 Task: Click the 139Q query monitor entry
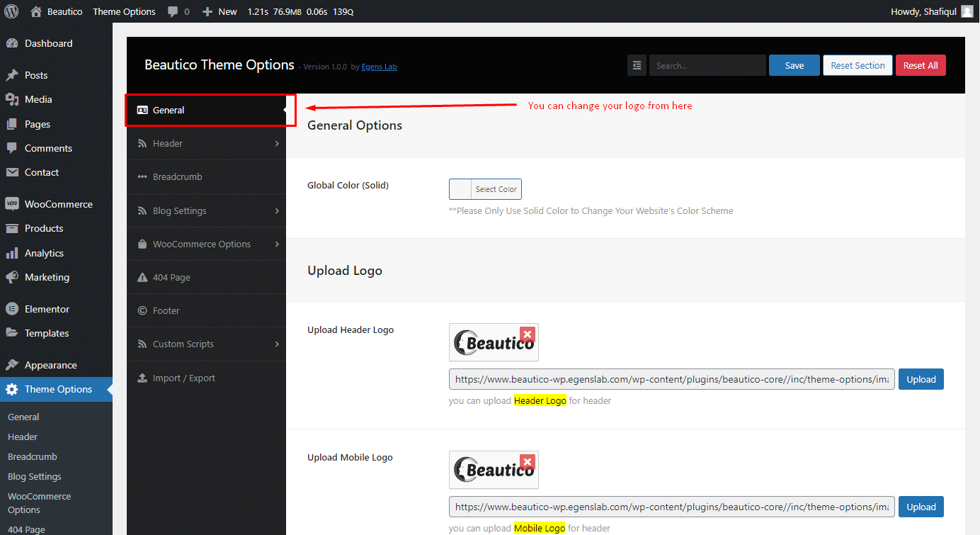(x=343, y=11)
